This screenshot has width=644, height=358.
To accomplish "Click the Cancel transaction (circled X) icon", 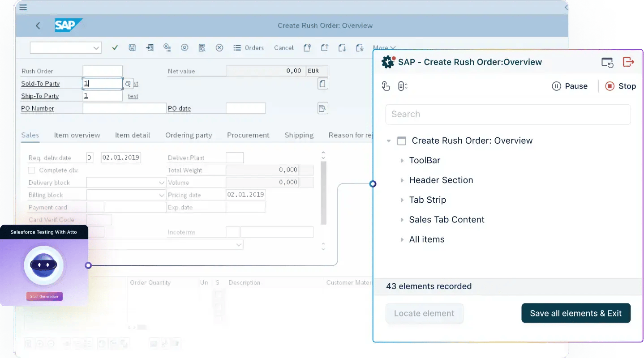I will (x=219, y=47).
